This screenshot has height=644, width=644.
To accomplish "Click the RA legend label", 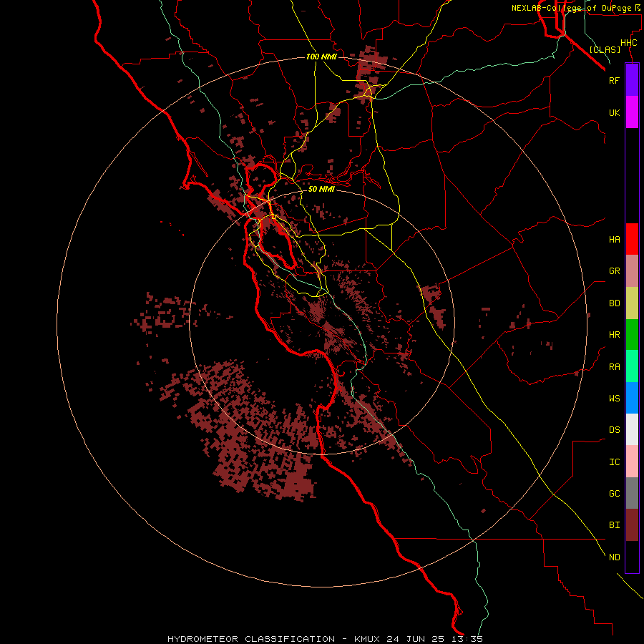I will pyautogui.click(x=614, y=367).
